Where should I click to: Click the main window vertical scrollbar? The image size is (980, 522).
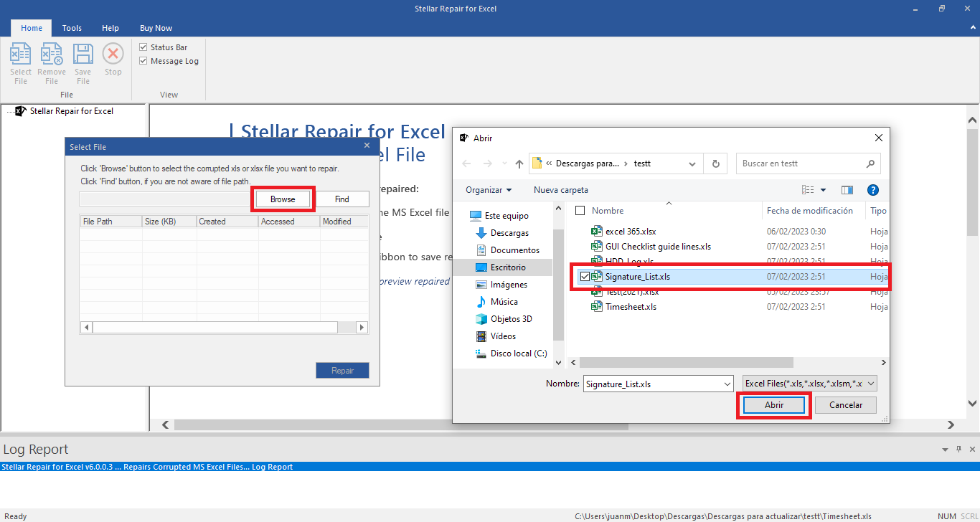click(x=972, y=183)
